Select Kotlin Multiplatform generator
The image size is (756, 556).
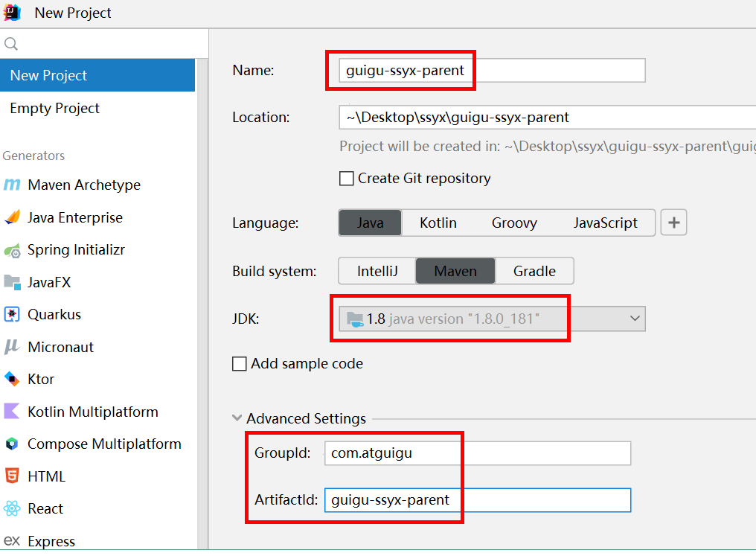(92, 412)
